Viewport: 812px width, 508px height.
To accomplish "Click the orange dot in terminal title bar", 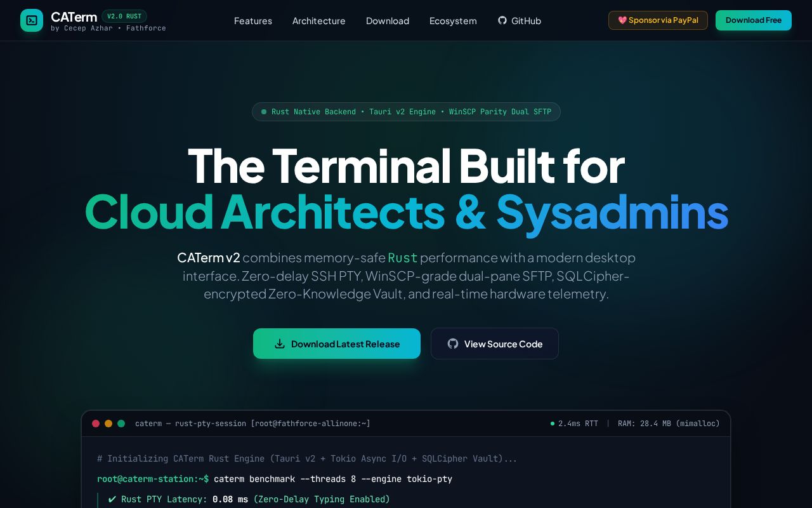I will tap(108, 424).
